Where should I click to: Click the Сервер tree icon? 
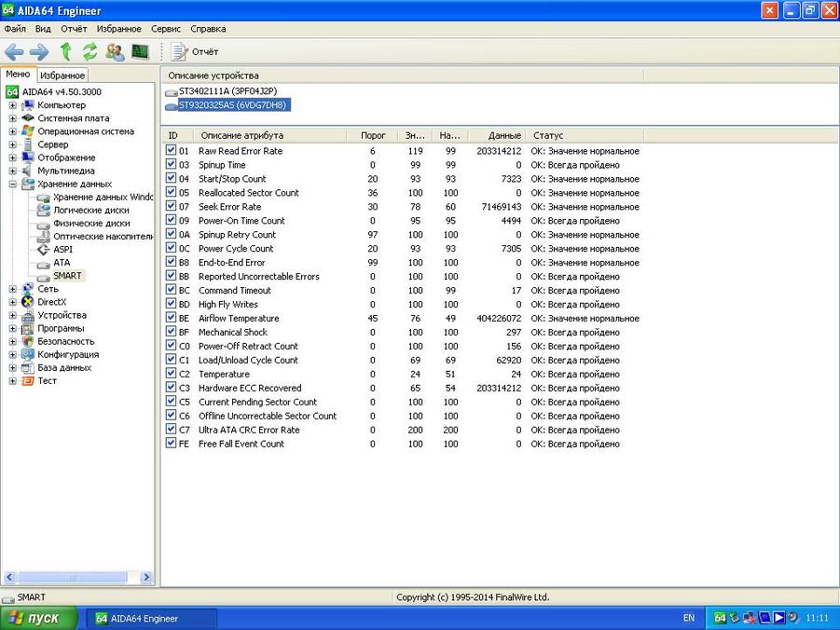pyautogui.click(x=28, y=144)
